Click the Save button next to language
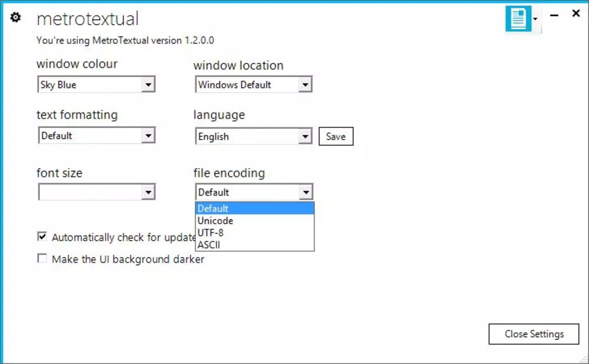 pos(336,136)
